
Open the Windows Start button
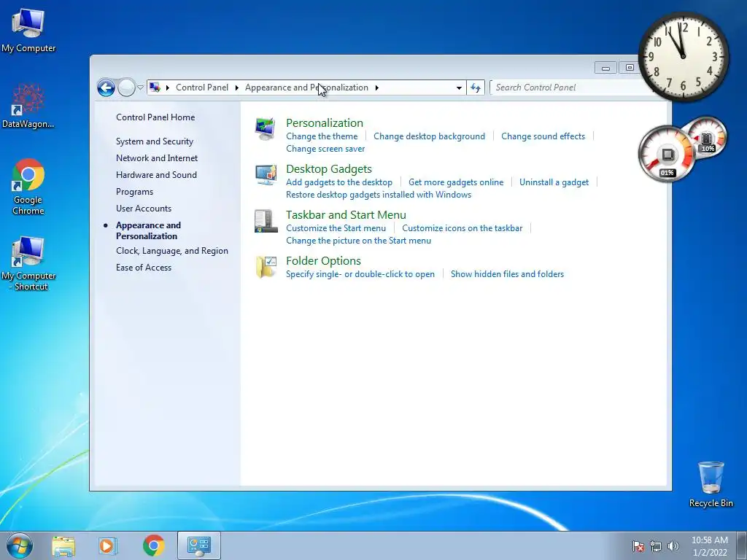click(20, 545)
